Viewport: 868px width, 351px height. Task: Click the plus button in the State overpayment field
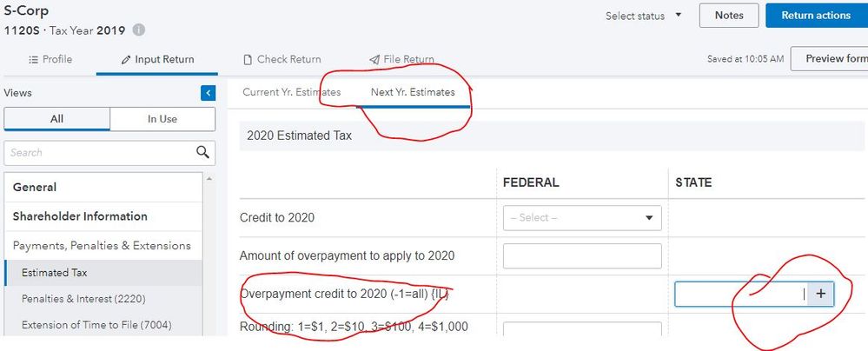(821, 294)
